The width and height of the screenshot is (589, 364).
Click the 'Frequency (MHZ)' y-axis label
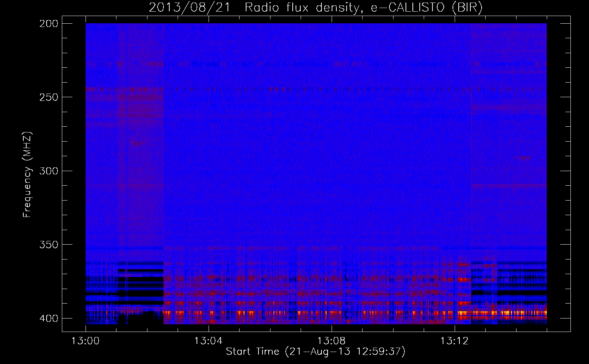(27, 174)
